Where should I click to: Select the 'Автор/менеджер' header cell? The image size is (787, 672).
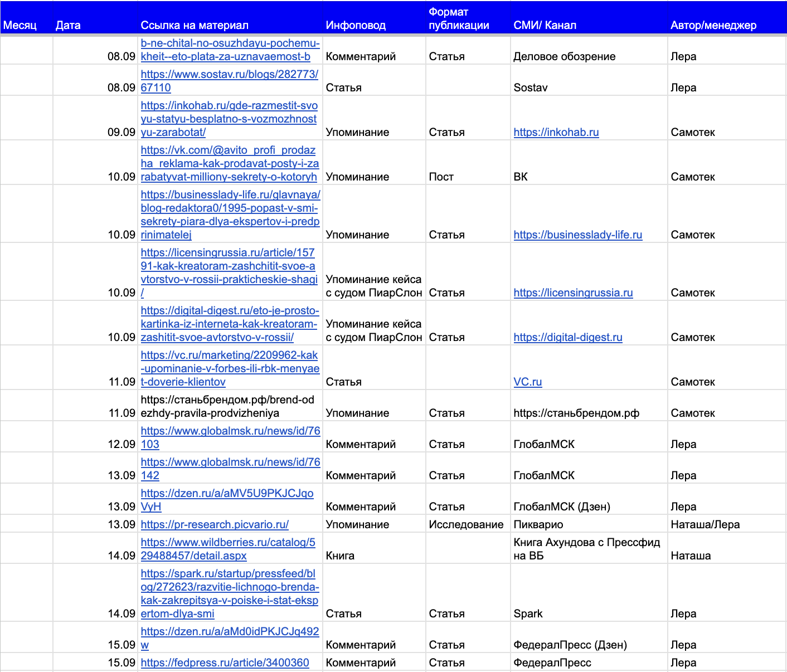tap(727, 18)
